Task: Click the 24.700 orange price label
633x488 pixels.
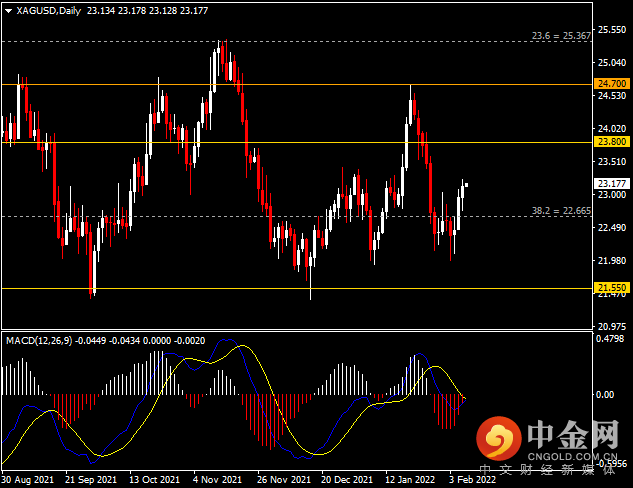Action: (612, 84)
